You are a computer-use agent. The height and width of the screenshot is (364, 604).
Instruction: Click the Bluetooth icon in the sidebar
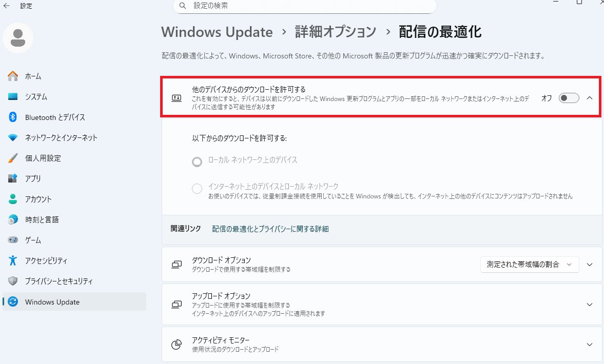pyautogui.click(x=13, y=117)
